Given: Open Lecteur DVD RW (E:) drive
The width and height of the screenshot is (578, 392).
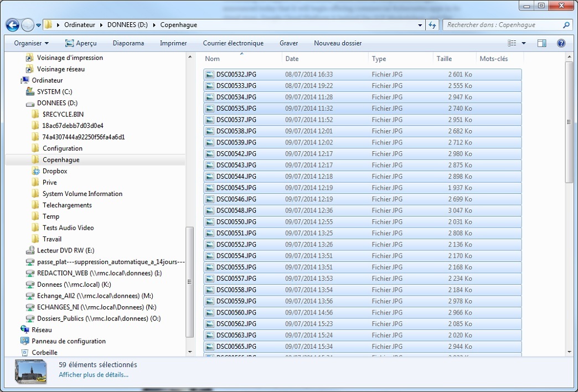Looking at the screenshot, I should click(65, 250).
